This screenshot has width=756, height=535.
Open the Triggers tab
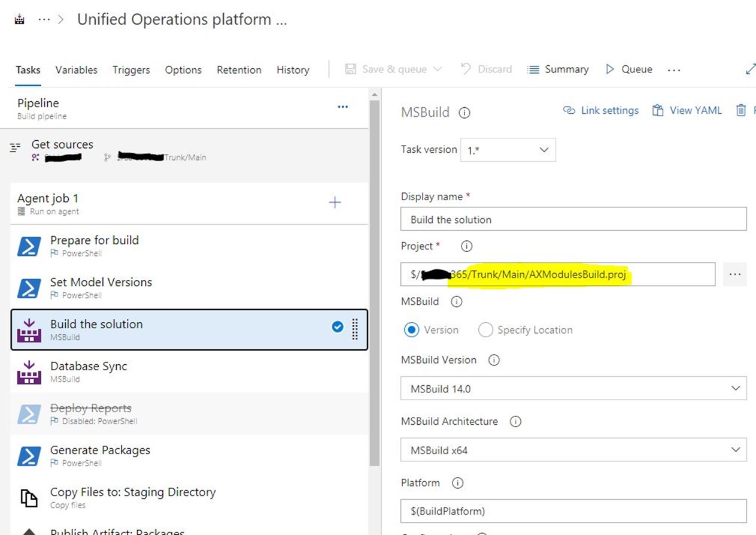[x=131, y=69]
